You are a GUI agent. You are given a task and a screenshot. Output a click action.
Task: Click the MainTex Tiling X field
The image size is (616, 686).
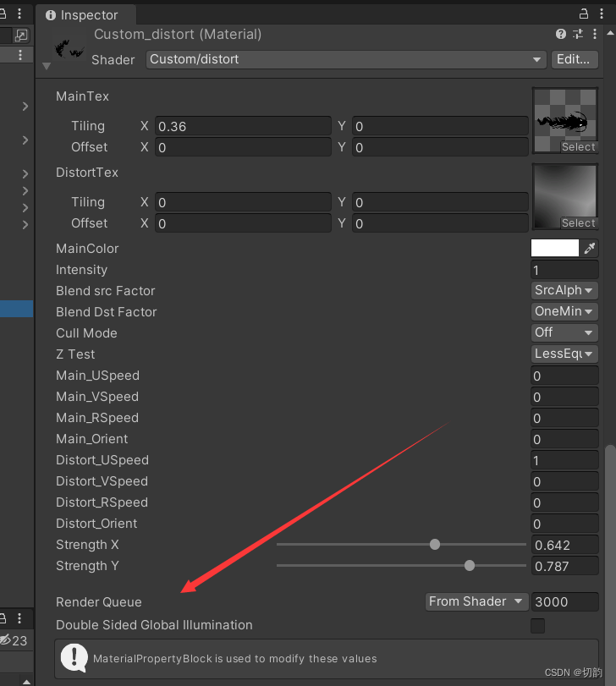coord(243,126)
